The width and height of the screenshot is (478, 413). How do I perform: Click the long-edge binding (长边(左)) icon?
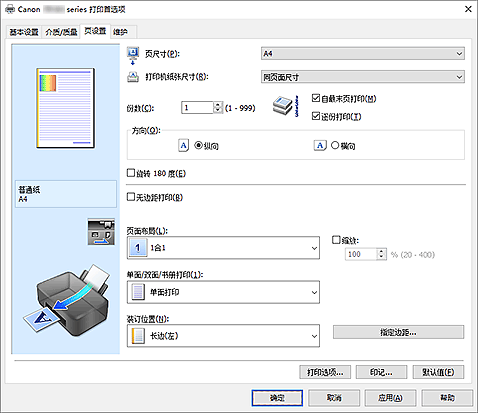(x=138, y=336)
